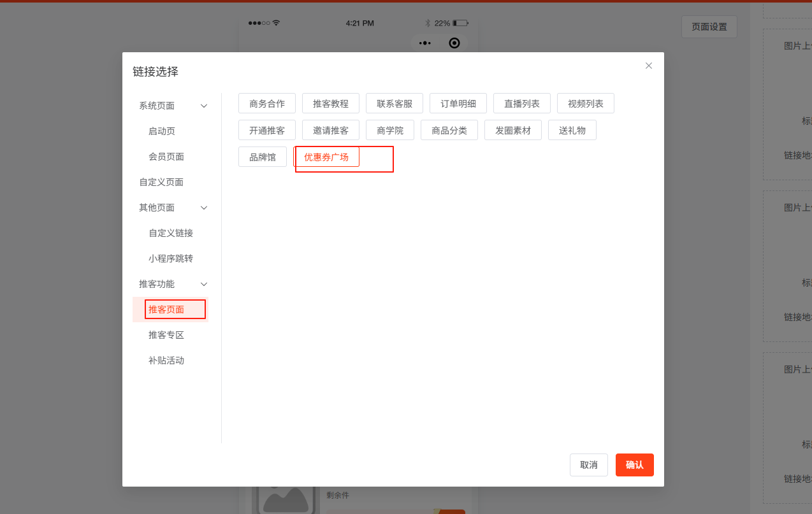Collapse the 系统页面 chevron
This screenshot has width=812, height=514.
click(x=204, y=106)
